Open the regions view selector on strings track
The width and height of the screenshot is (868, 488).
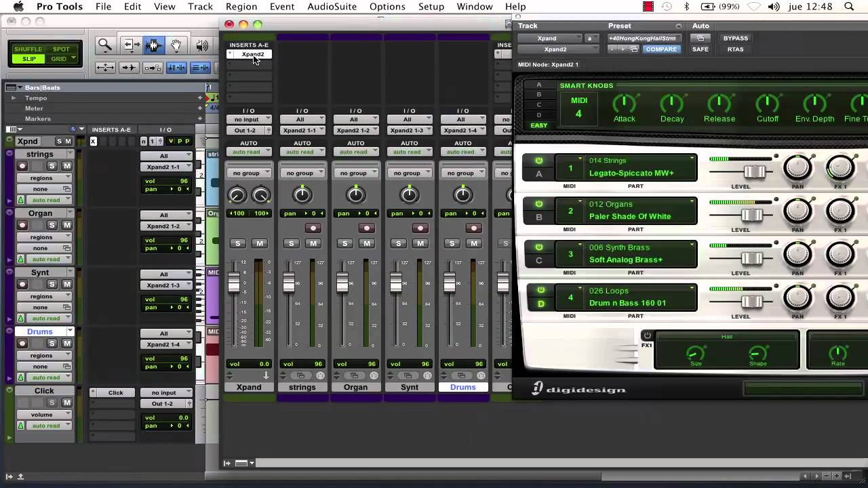(45, 178)
